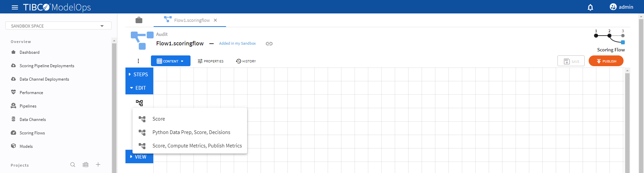Screen dimensions: 644x173
Task: Click the 'Added in my Sandbox' status link
Action: [237, 43]
